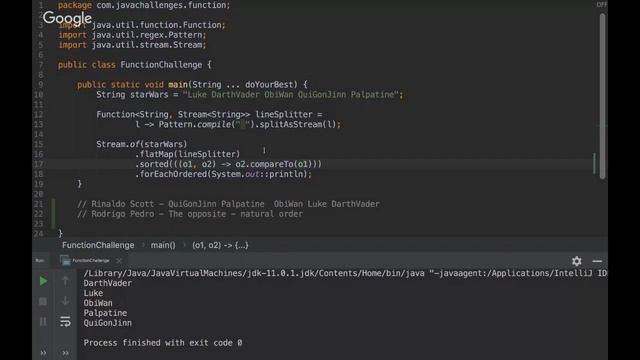
Task: Click the package declaration on line 1
Action: 144,5
